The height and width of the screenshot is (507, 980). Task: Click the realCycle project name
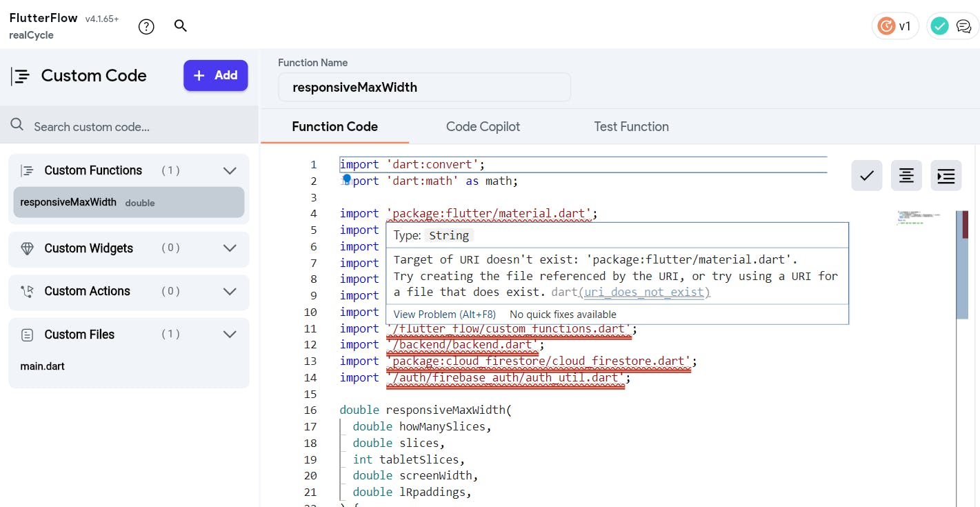[x=31, y=35]
